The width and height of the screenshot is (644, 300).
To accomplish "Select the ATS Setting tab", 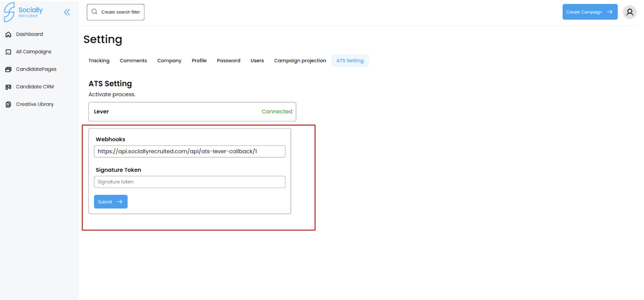I will [350, 61].
